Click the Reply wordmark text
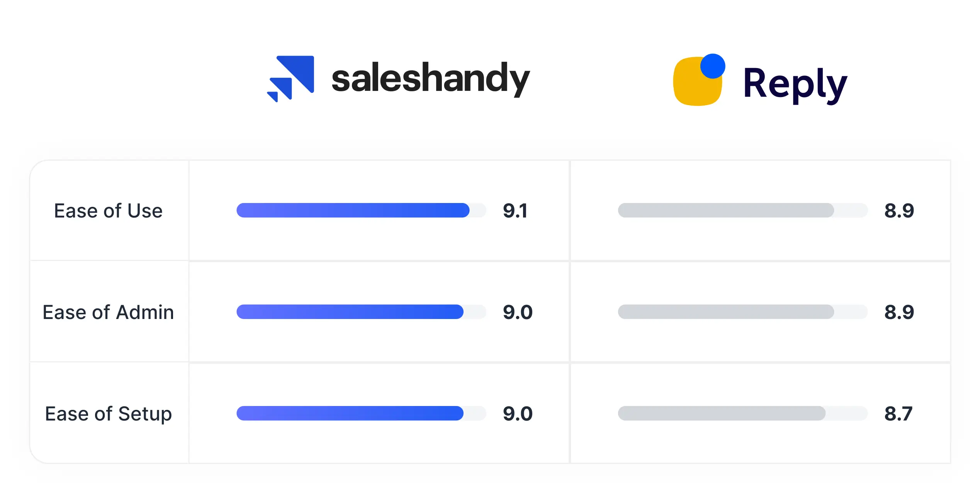980x493 pixels. pyautogui.click(x=795, y=84)
